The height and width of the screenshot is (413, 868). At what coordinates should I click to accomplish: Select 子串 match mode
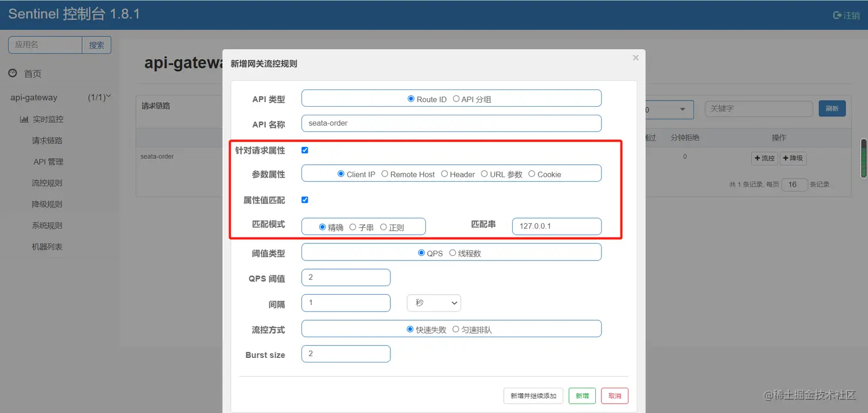click(353, 227)
